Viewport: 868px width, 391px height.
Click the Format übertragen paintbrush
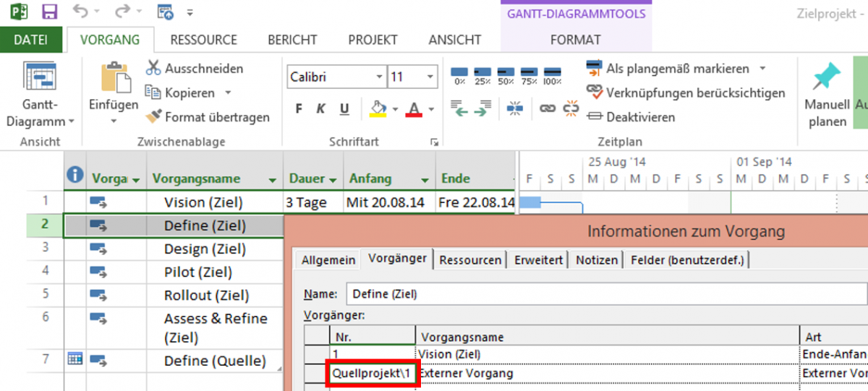coord(153,116)
